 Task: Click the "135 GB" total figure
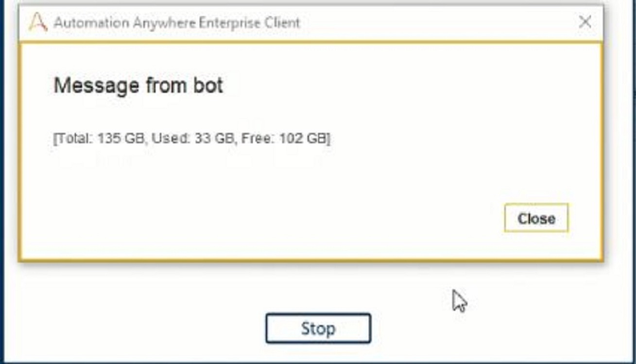[121, 138]
